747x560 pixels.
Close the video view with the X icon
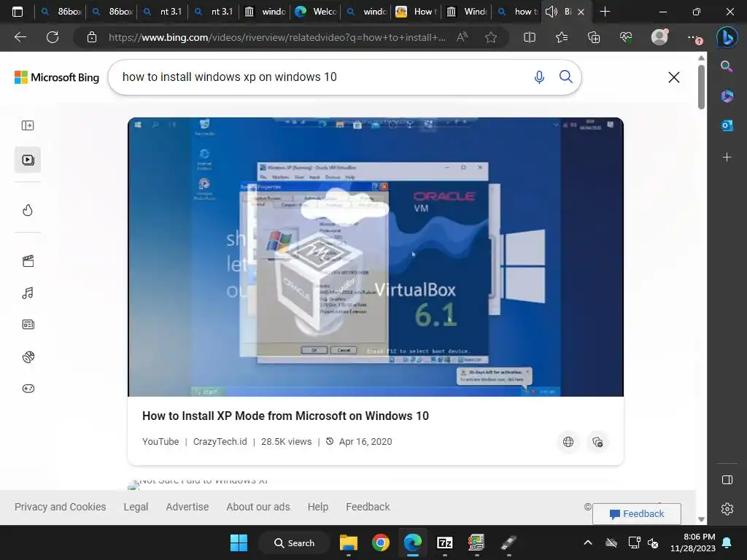click(673, 77)
